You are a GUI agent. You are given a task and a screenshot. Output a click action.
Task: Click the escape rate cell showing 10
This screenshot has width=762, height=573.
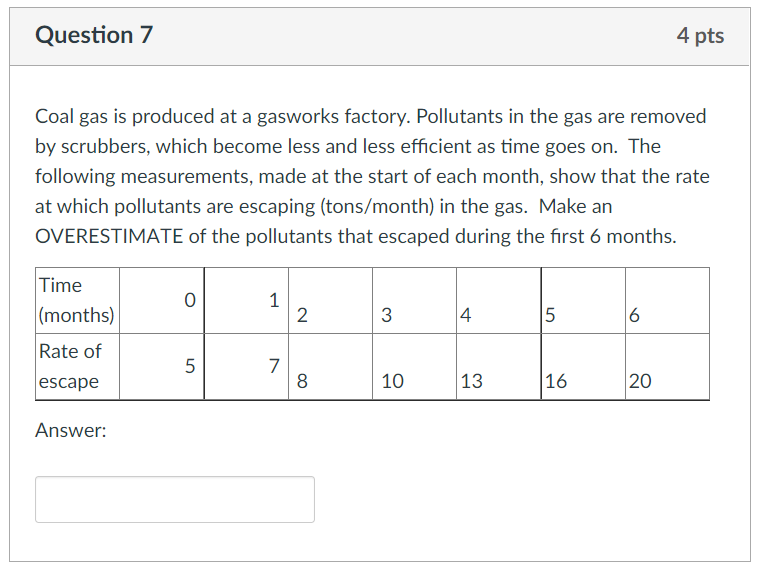[x=415, y=366]
